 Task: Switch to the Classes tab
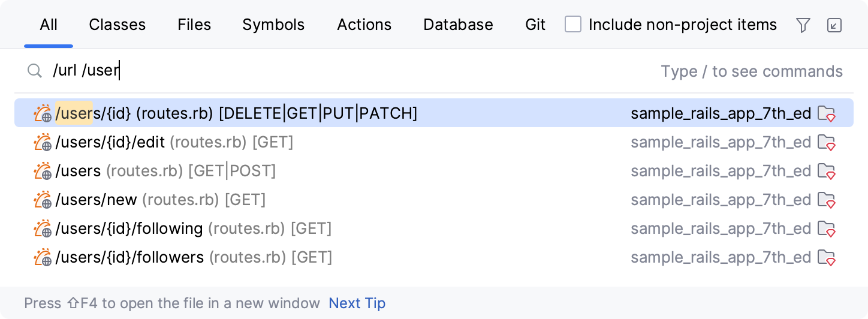117,25
